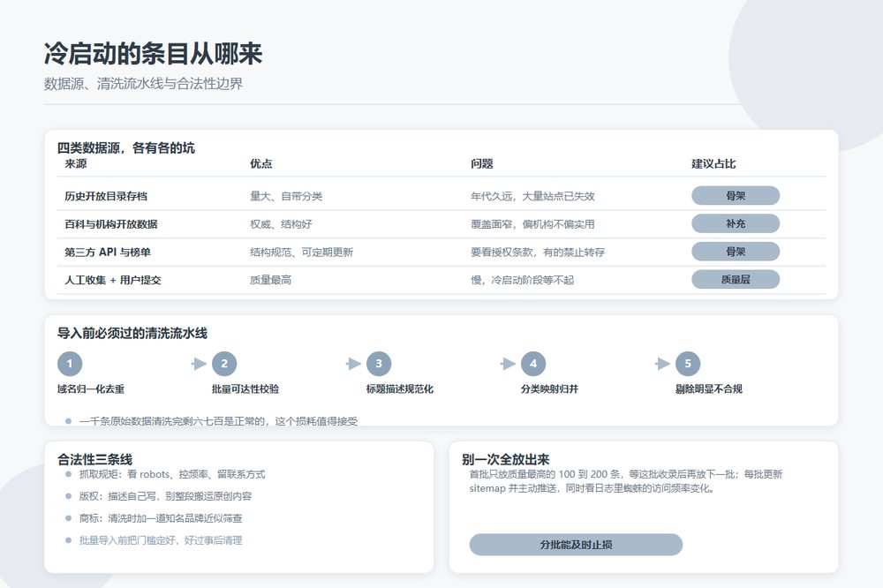
Task: Click the step label 域名归一化去重
Action: pos(91,388)
